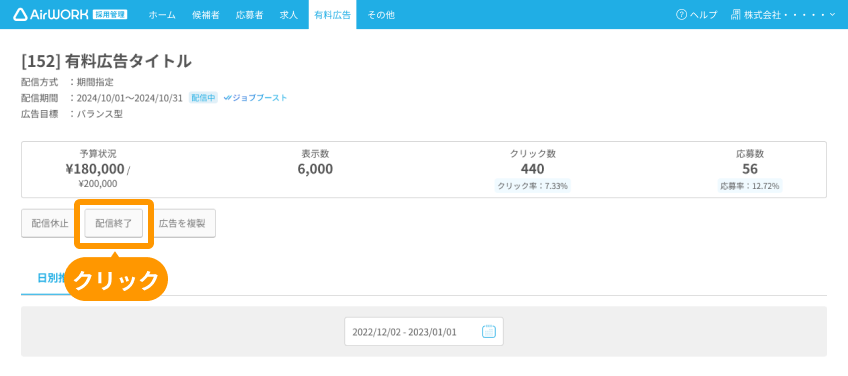The image size is (848, 376).
Task: Click the 440 click count value
Action: [x=533, y=169]
